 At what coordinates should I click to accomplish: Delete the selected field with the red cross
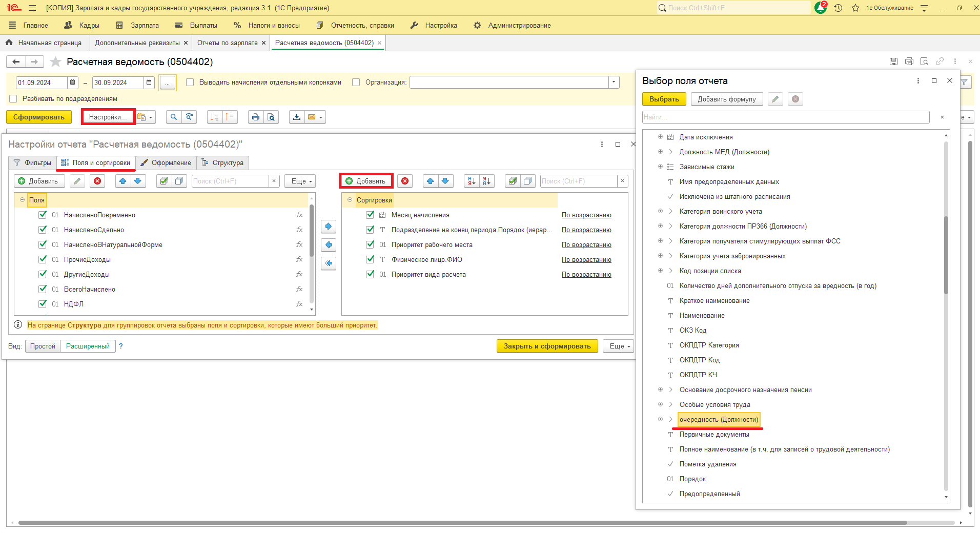(97, 181)
